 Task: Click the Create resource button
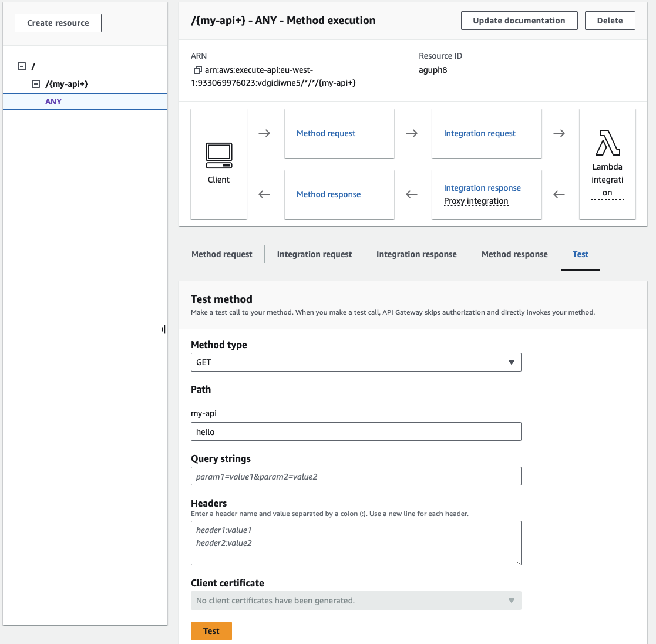coord(58,22)
